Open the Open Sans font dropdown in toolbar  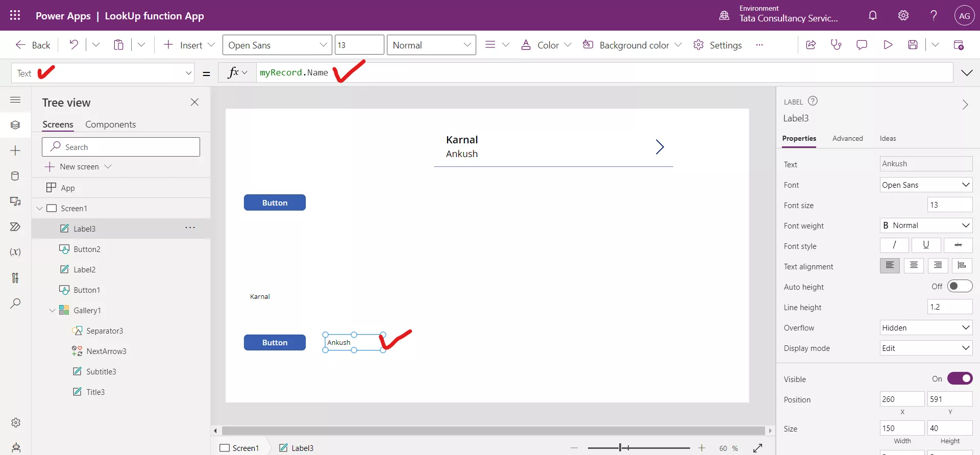pos(277,45)
